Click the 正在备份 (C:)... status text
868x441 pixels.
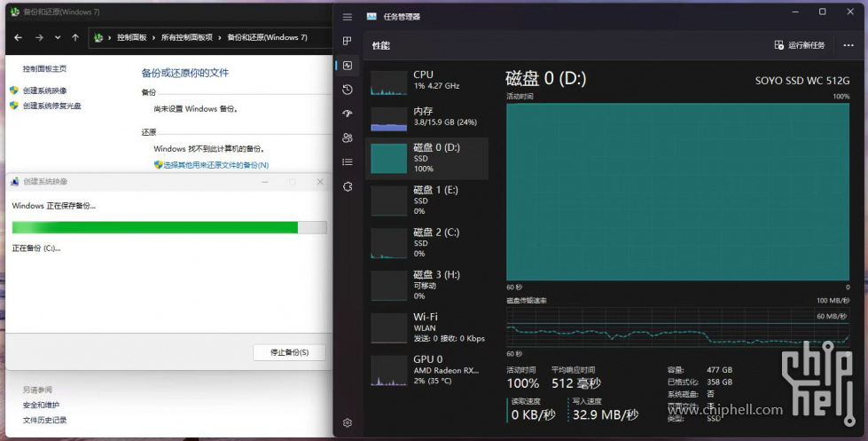[x=36, y=248]
